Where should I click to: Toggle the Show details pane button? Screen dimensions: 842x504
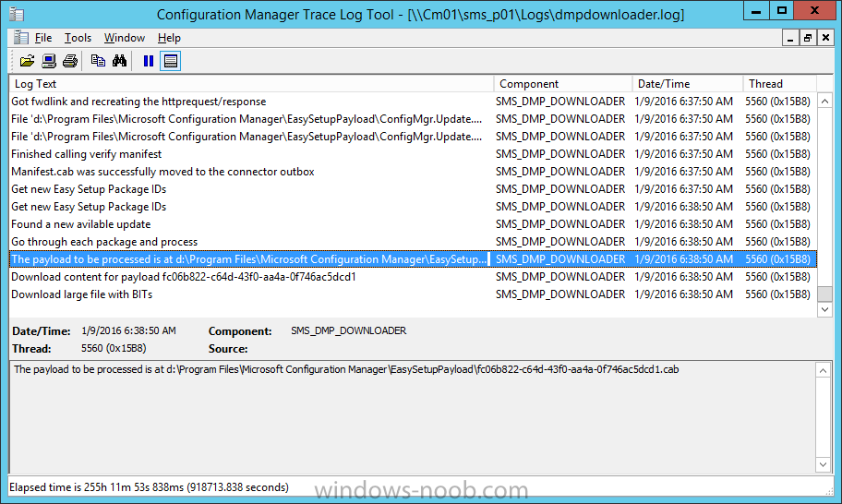coord(171,61)
